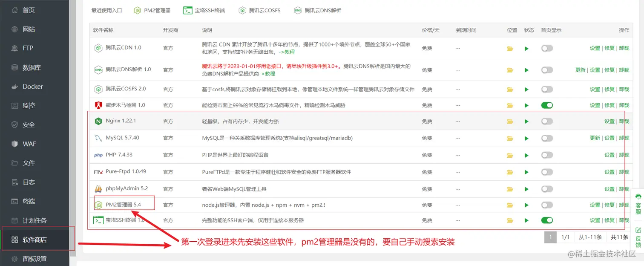The image size is (644, 266).
Task: Click 腾讯云COSFS 2.0 software name
Action: coord(126,89)
